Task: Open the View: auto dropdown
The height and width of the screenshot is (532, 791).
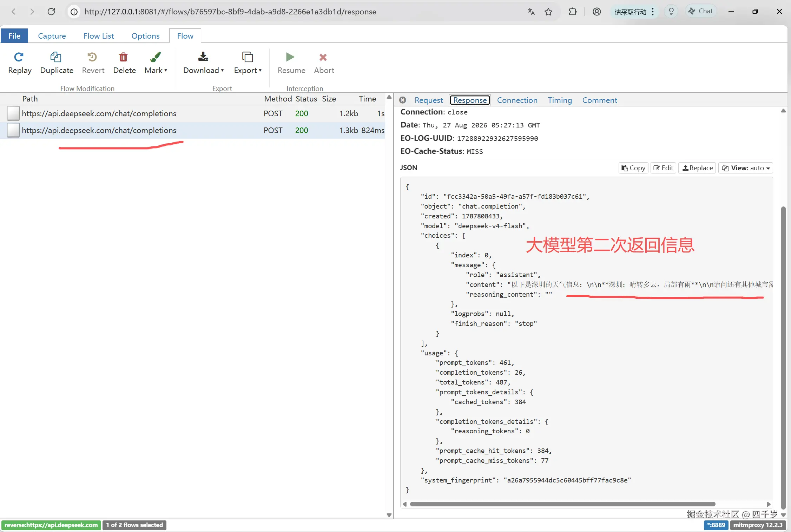Action: click(x=746, y=168)
